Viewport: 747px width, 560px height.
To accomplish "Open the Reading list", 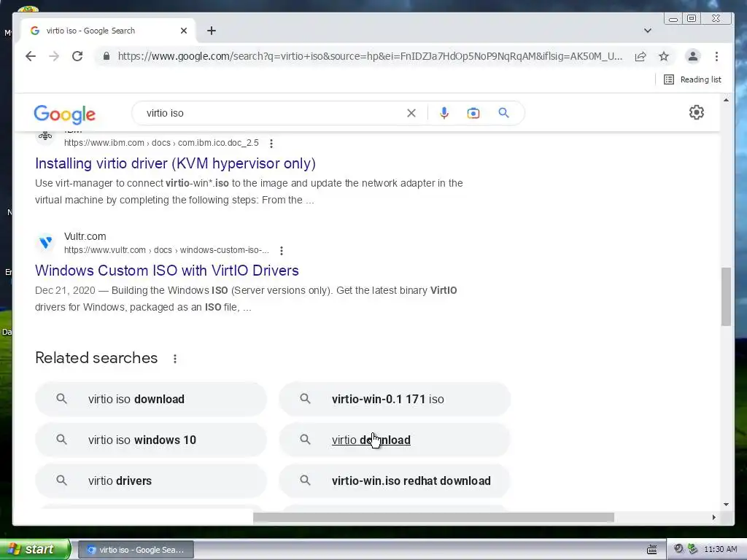I will point(693,79).
